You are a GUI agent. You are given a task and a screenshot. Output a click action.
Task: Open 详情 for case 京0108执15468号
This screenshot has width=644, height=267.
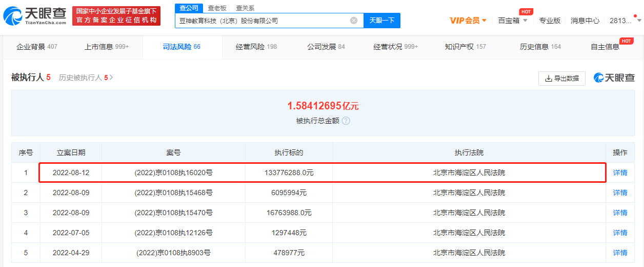pos(620,193)
